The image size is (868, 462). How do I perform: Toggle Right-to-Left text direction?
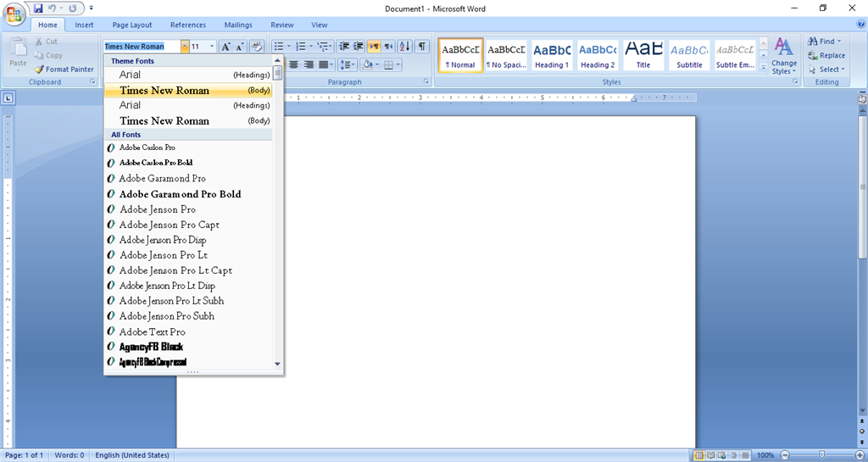(388, 47)
